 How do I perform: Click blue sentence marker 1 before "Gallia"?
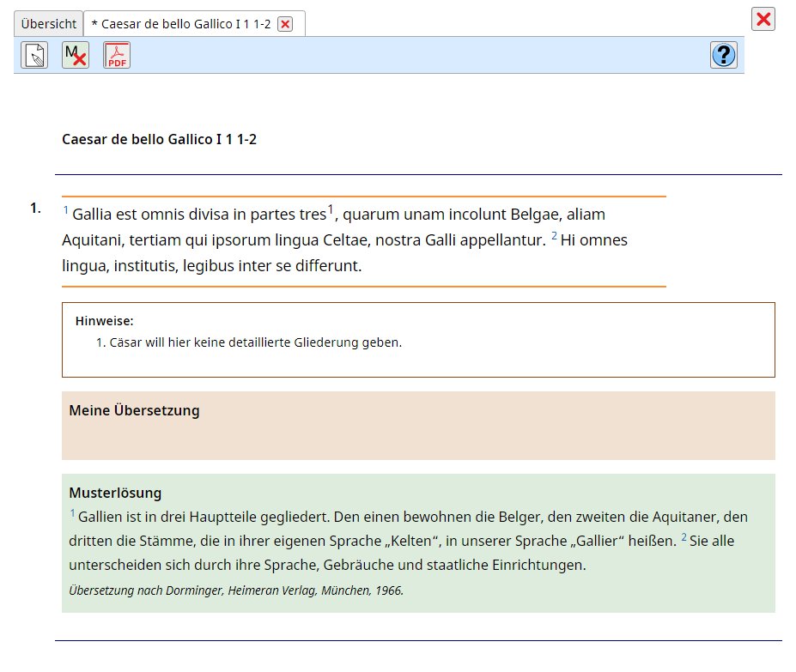[x=66, y=210]
